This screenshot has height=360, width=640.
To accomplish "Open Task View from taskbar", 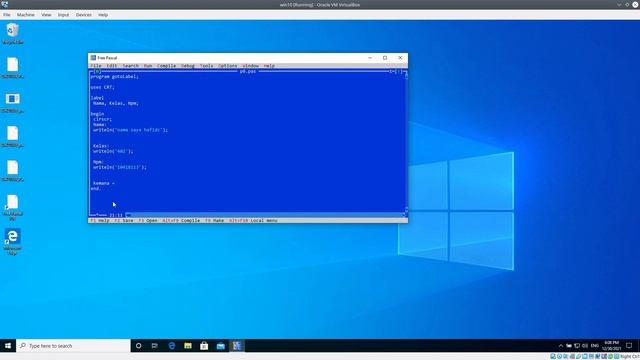I will [x=155, y=346].
